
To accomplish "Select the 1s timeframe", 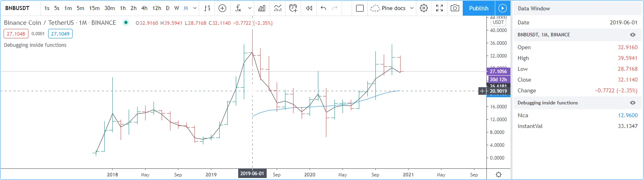I will coord(47,8).
